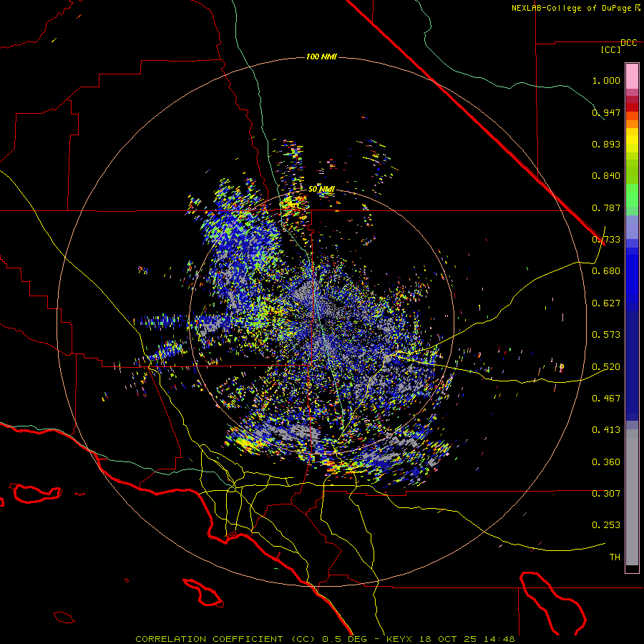
Task: Click the 0.733 color scale value
Action: pos(606,240)
